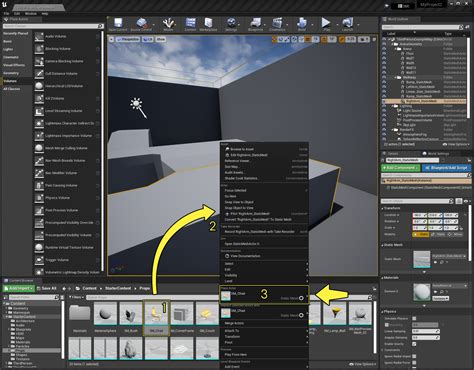Select Camera Blocking Volume in Place Actors

[x=67, y=61]
